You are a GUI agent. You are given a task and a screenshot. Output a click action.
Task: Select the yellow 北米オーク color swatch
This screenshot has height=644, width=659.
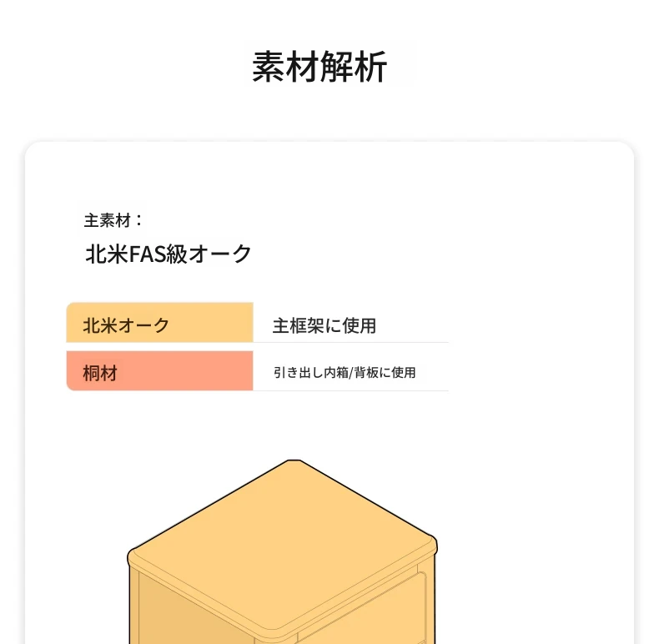(x=159, y=323)
